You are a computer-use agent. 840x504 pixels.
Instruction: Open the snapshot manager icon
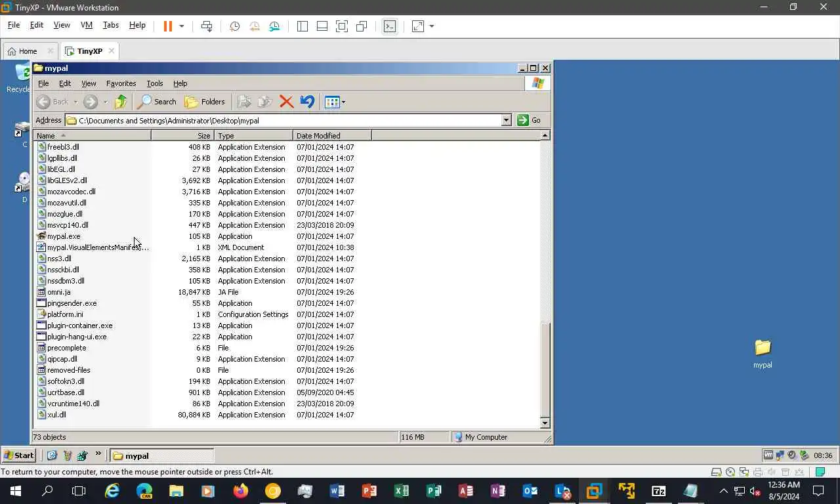click(x=274, y=26)
